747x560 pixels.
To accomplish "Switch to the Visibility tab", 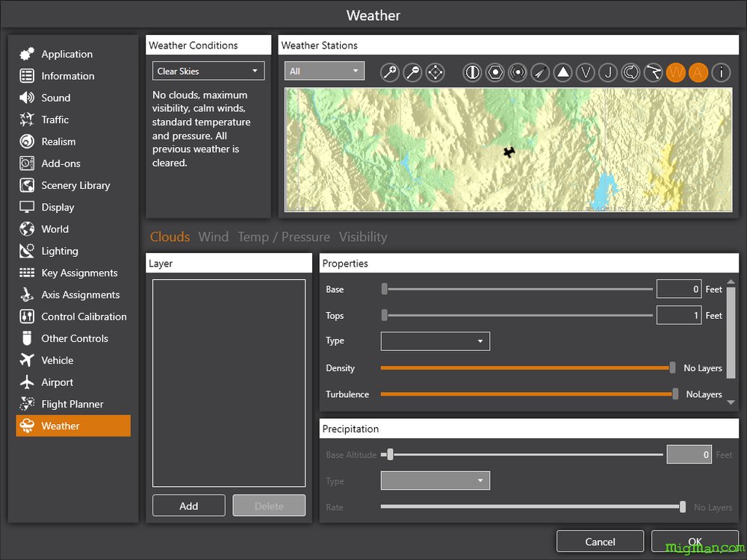I will pos(363,237).
